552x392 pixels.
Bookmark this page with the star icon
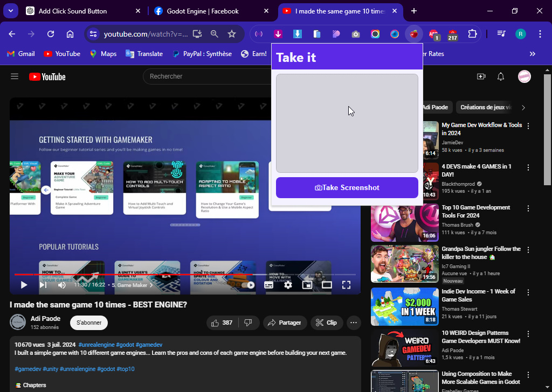232,34
